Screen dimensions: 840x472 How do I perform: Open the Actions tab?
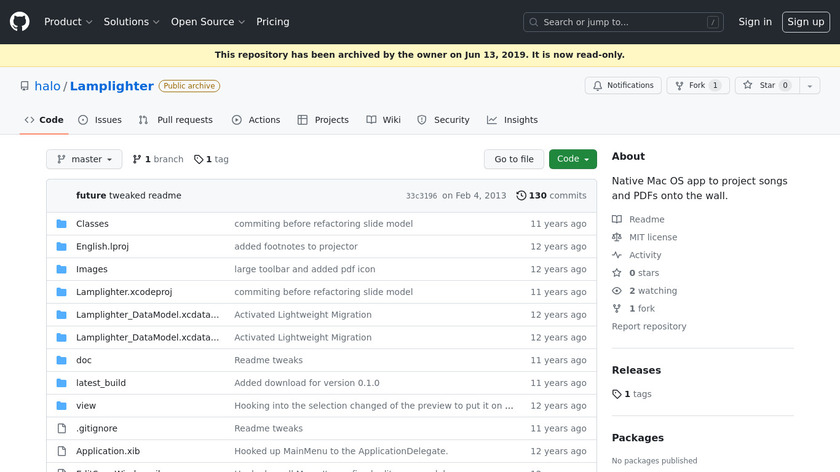(256, 120)
